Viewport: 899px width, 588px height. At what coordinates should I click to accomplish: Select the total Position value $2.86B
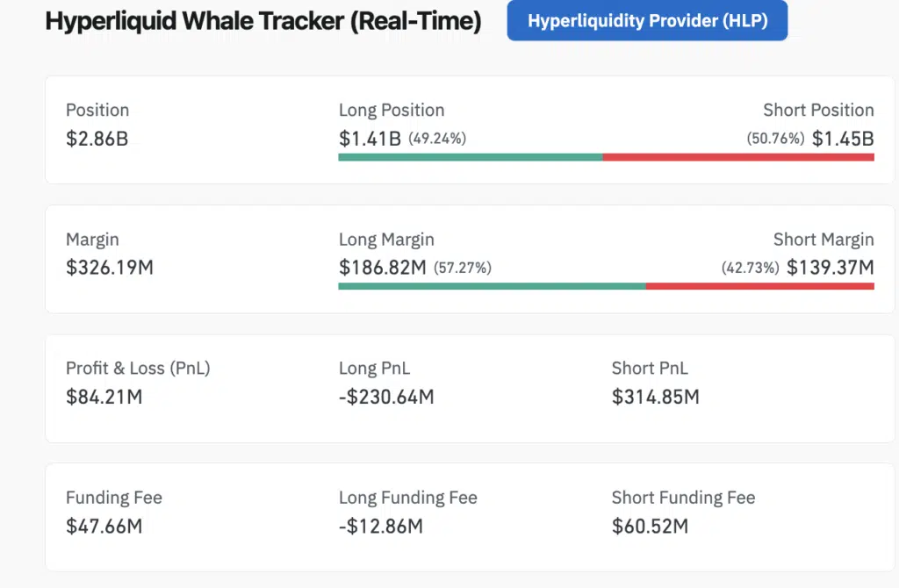pyautogui.click(x=97, y=138)
